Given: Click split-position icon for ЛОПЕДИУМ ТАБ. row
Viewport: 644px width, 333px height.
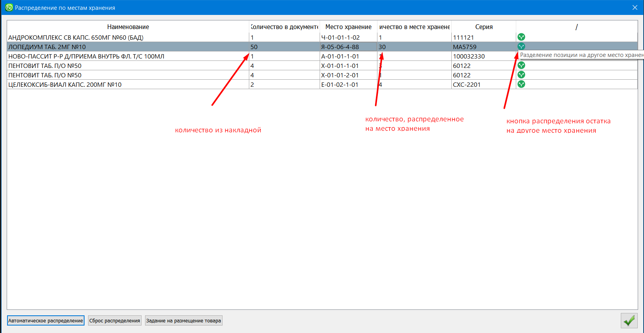Looking at the screenshot, I should click(x=521, y=47).
